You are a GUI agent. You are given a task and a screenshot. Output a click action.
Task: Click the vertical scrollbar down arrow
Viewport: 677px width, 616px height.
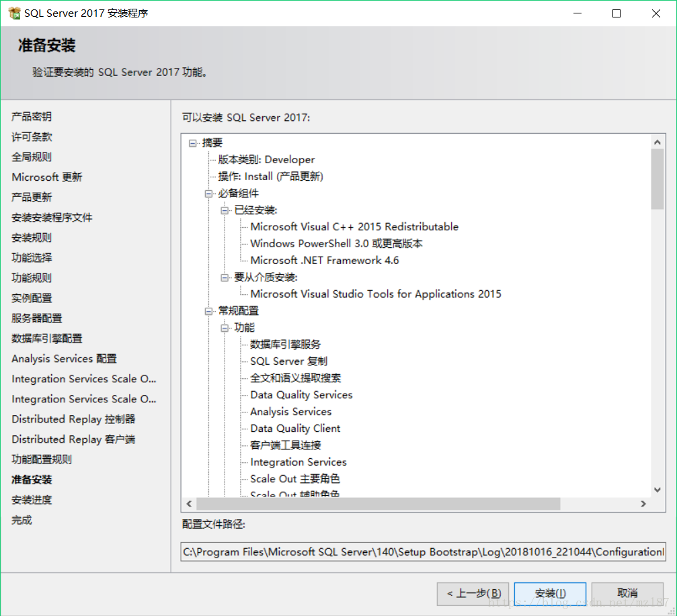pos(657,490)
